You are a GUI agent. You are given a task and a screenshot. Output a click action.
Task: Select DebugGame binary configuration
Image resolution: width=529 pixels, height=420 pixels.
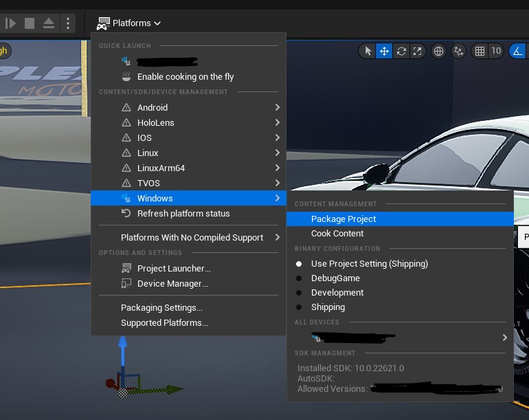(x=400, y=278)
